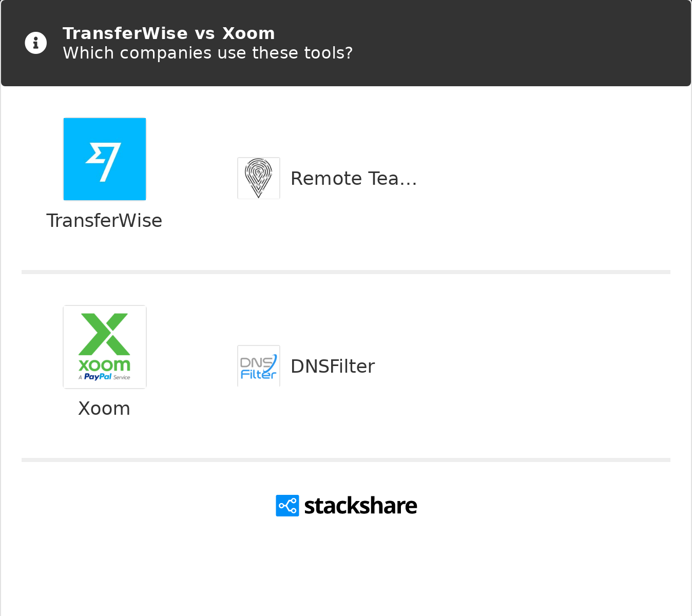Click the divider below Xoom section

[x=346, y=460]
